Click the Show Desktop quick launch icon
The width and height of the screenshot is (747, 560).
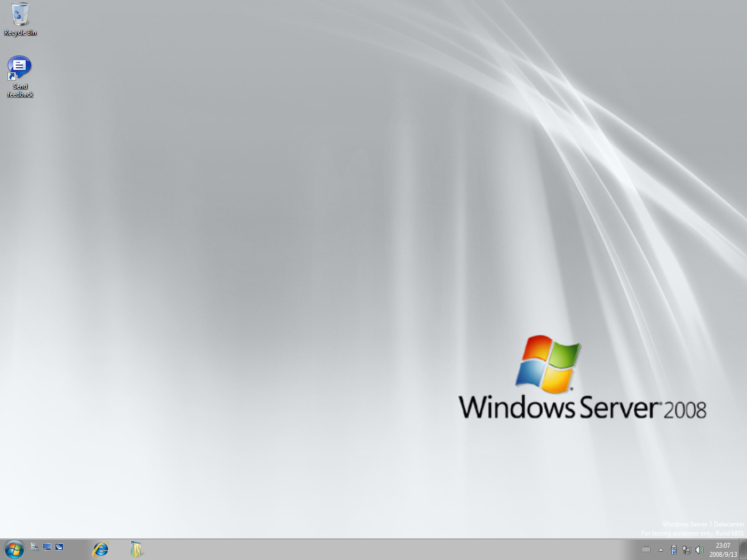(47, 547)
